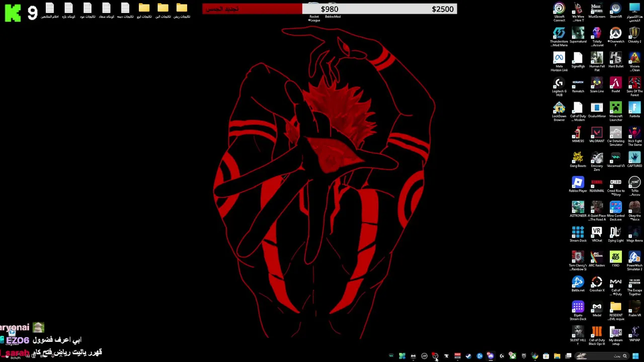Click the Windows Start button
The image size is (644, 362).
coord(635,356)
